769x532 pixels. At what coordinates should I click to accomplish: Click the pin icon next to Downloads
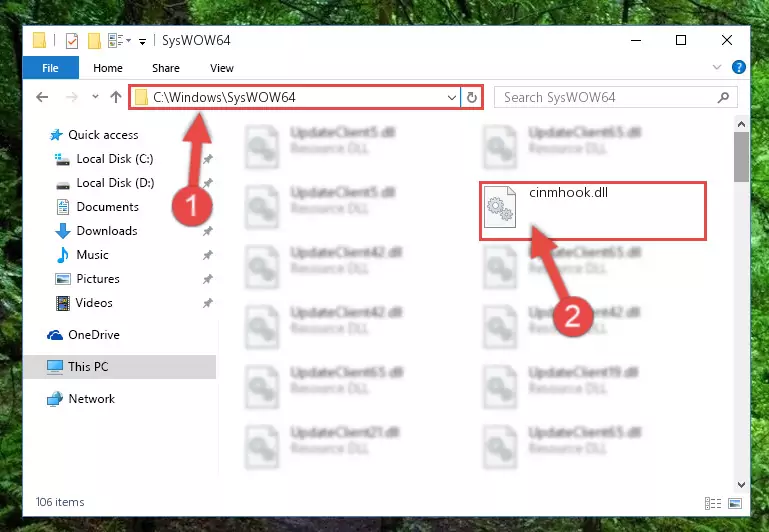(208, 231)
